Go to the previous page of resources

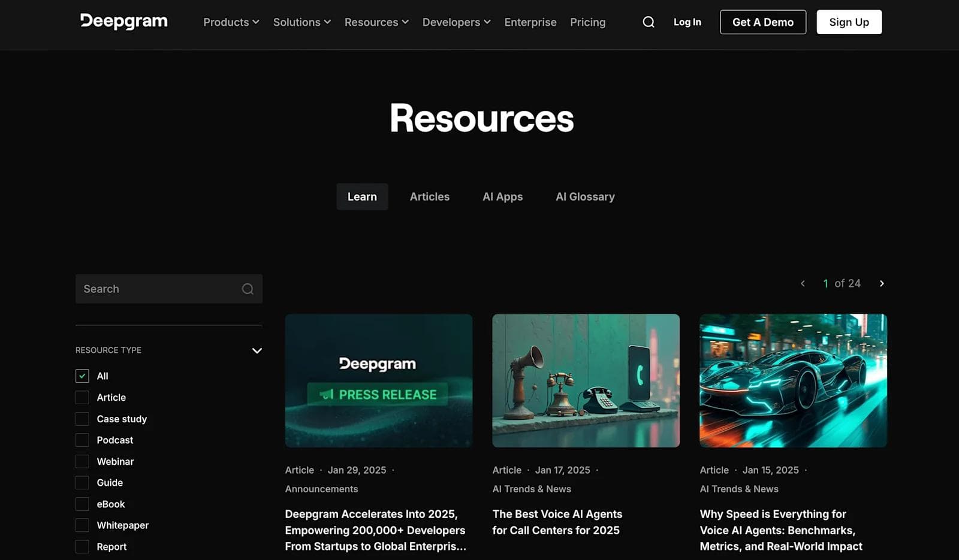pos(803,283)
